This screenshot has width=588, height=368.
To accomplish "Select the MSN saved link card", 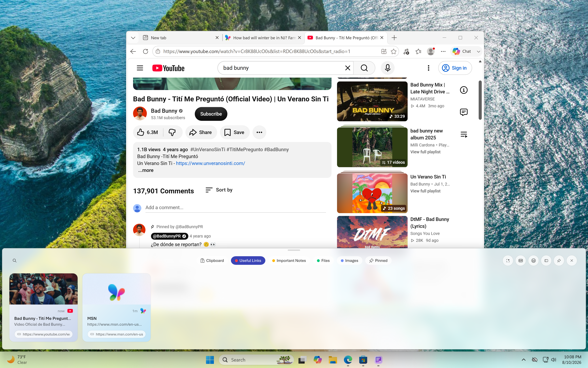I will [x=116, y=307].
